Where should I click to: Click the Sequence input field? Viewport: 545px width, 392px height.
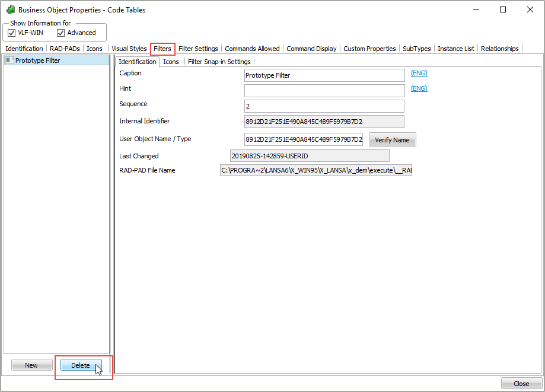click(x=324, y=106)
